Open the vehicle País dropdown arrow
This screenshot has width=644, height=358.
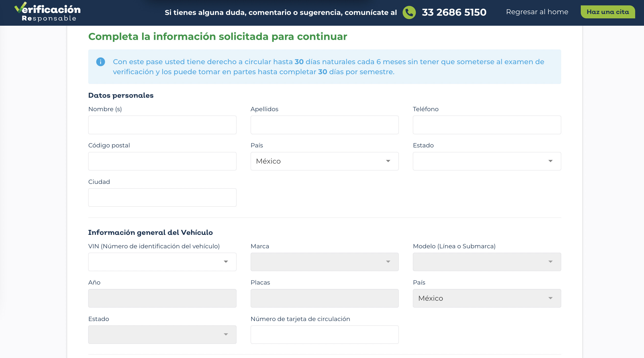[550, 298]
